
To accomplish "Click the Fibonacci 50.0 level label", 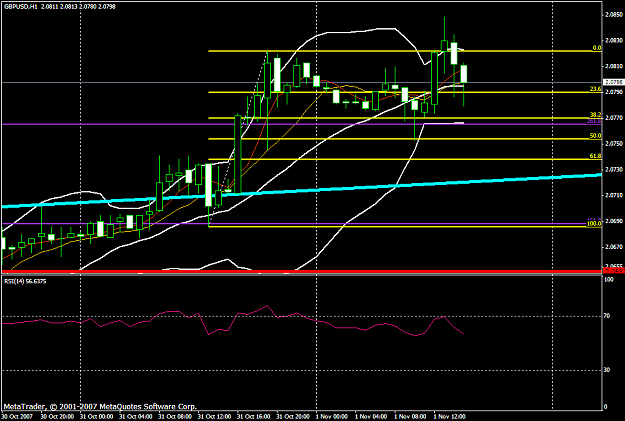I will (596, 136).
